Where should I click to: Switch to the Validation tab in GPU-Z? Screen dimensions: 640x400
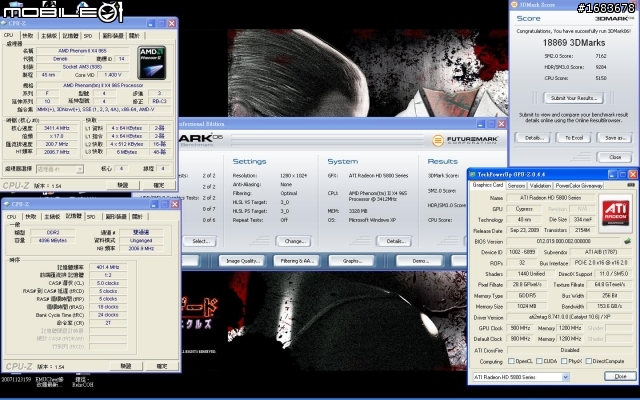point(540,186)
